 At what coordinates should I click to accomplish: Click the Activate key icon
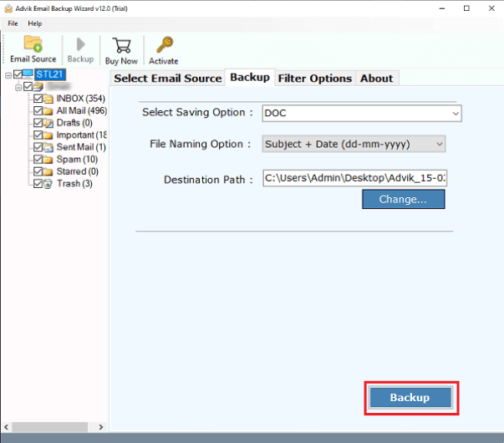point(165,44)
